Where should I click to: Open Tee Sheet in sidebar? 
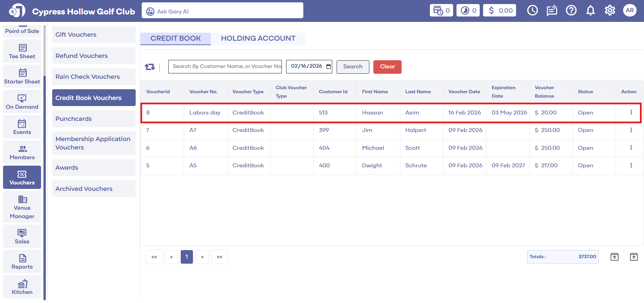[x=22, y=51]
